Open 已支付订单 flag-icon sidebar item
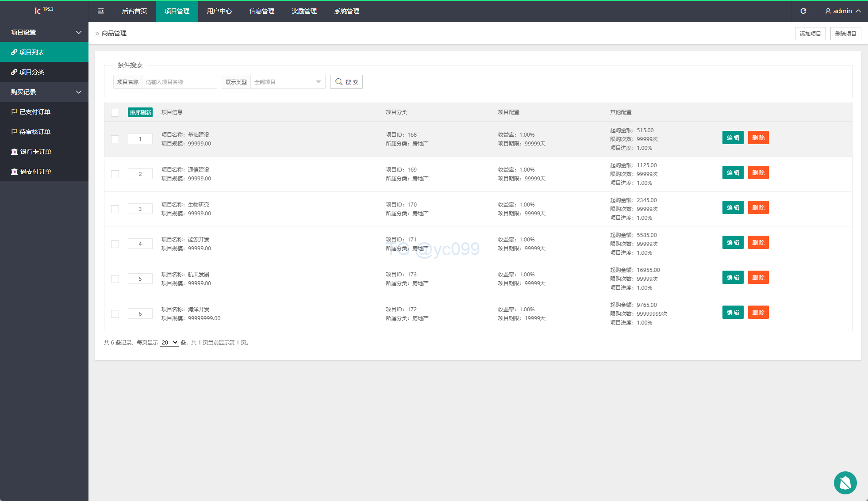This screenshot has height=501, width=868. [35, 112]
